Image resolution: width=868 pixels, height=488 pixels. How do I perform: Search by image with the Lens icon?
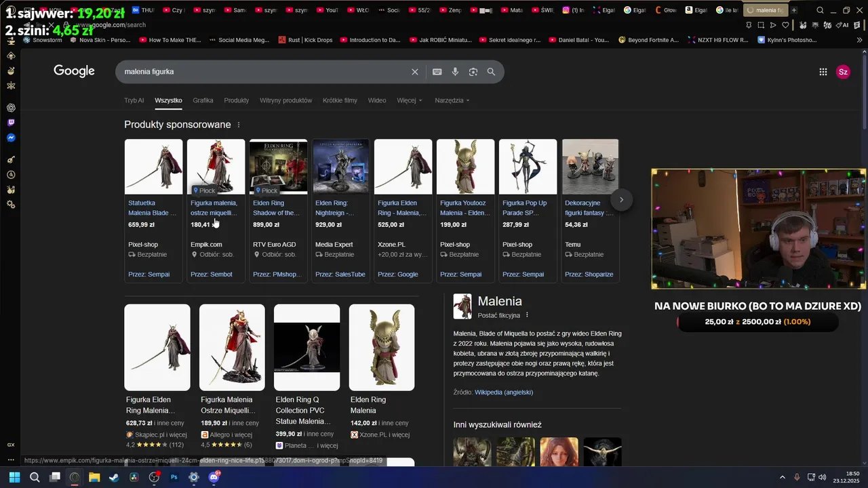click(x=473, y=72)
